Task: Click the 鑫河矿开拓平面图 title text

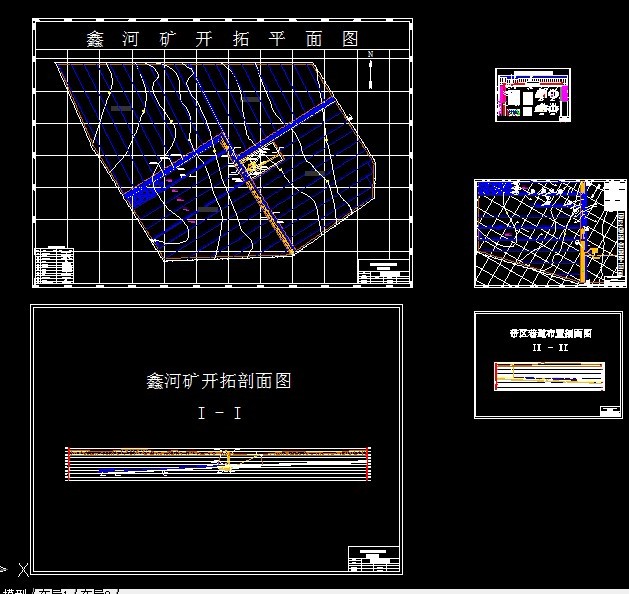Action: 222,39
